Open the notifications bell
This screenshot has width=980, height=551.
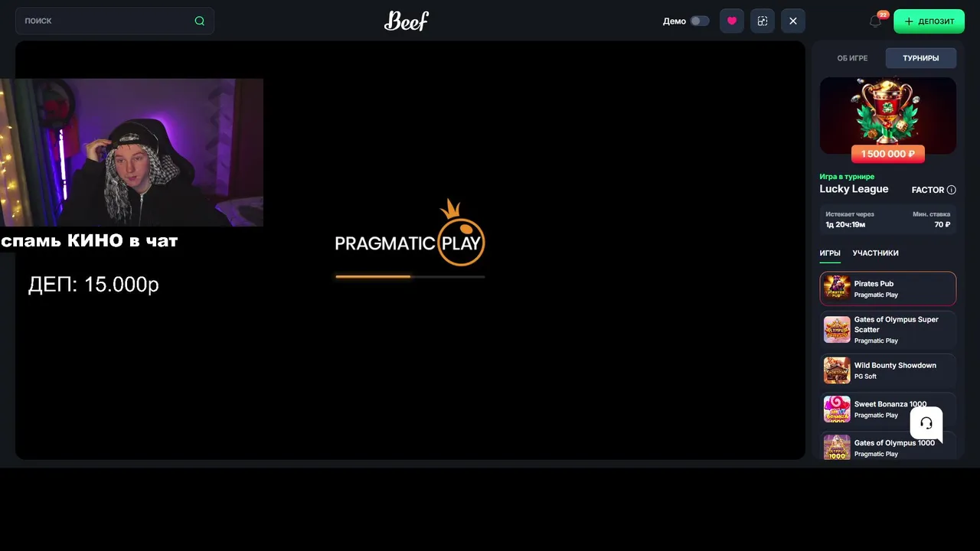pyautogui.click(x=876, y=21)
